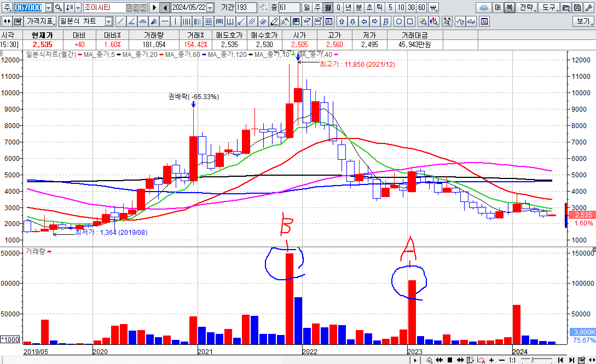596x364 pixels.
Task: Click the 보기 view button
Action: (582, 21)
